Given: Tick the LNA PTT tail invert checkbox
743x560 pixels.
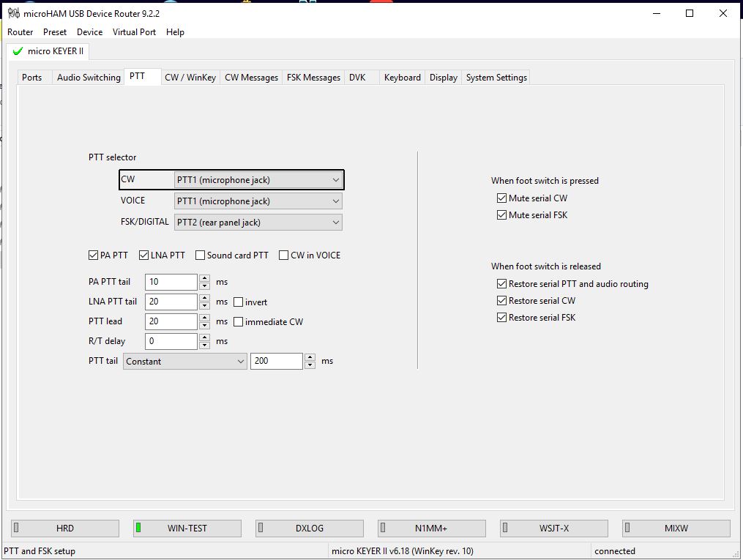Looking at the screenshot, I should click(239, 302).
